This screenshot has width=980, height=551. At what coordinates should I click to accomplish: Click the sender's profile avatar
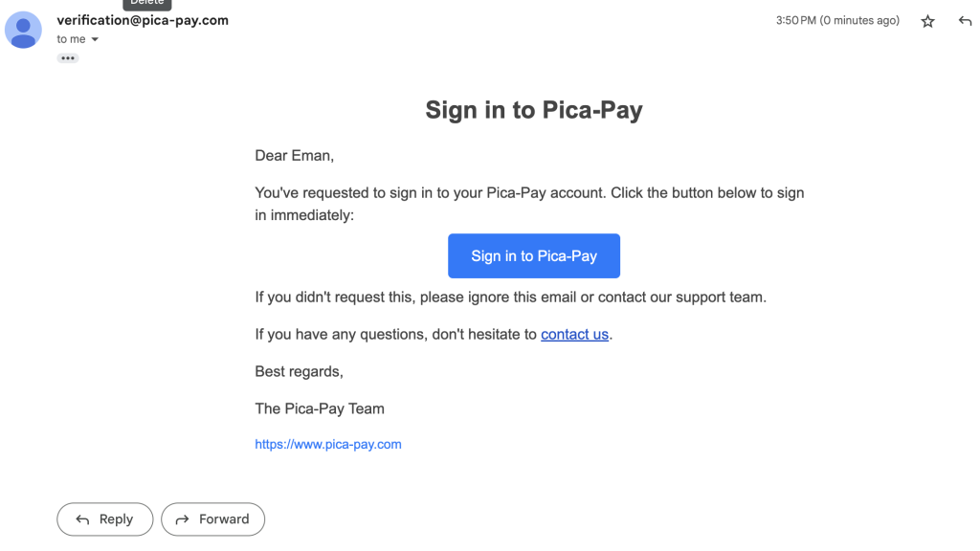(x=23, y=30)
